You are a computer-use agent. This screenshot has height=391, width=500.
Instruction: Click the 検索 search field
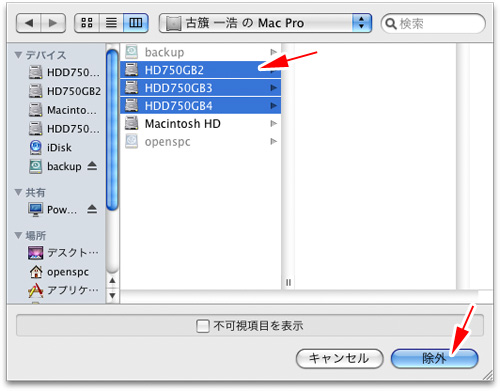pos(433,23)
